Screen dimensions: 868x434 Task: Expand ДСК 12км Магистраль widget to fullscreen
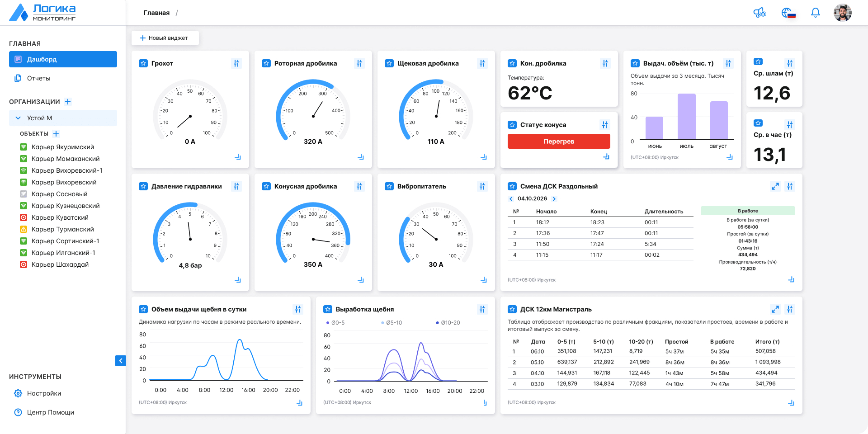click(775, 309)
